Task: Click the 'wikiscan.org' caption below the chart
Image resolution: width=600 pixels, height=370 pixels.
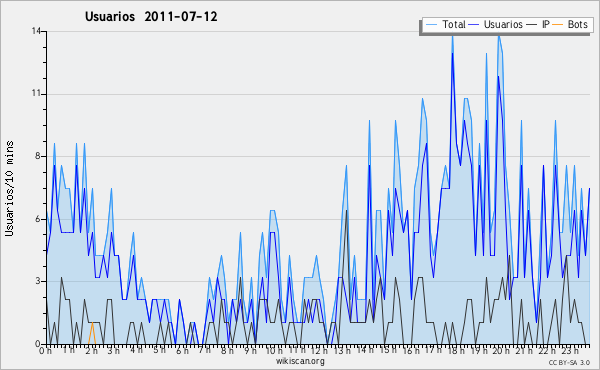Action: (x=300, y=361)
